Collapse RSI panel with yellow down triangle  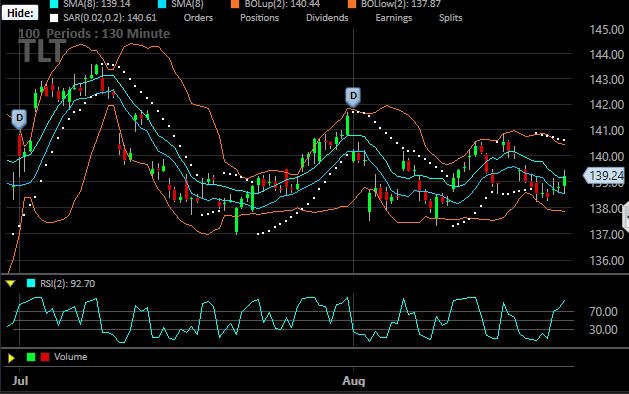(x=10, y=284)
